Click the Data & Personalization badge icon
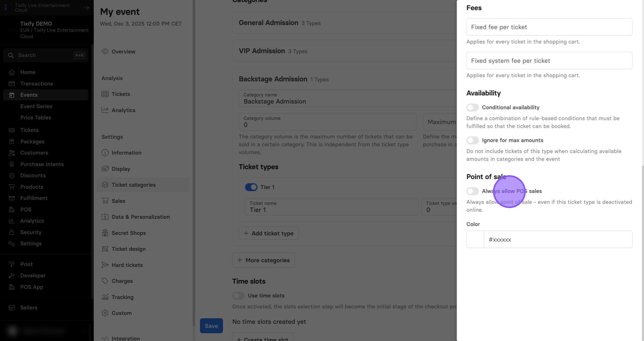Viewport: 644px width, 341px height. pos(105,217)
